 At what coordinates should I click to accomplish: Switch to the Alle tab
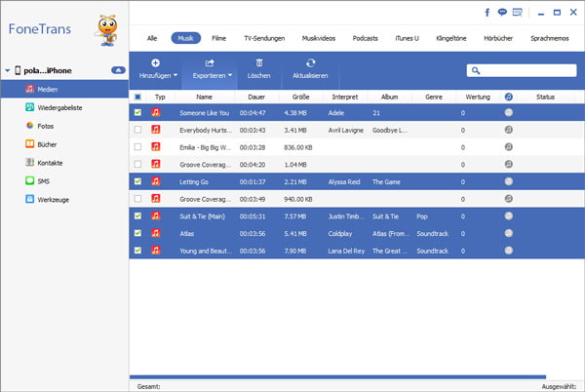coord(152,38)
